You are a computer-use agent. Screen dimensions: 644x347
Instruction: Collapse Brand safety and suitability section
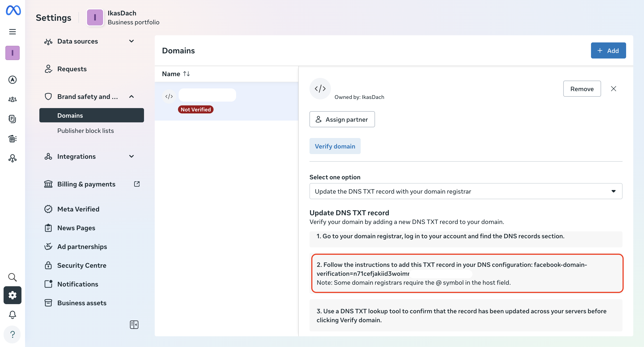click(x=131, y=97)
